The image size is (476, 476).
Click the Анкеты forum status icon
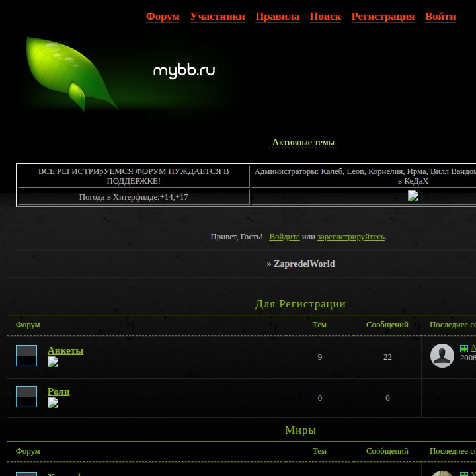click(26, 356)
